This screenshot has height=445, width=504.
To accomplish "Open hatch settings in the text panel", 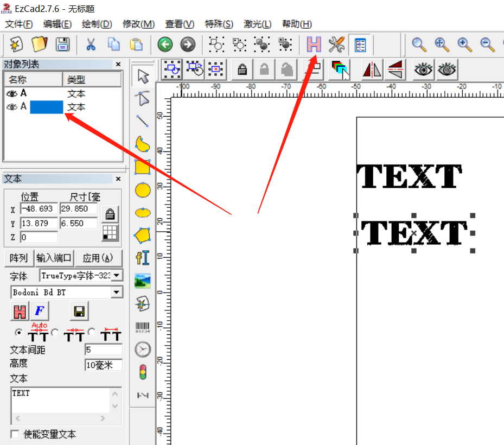I will click(20, 311).
